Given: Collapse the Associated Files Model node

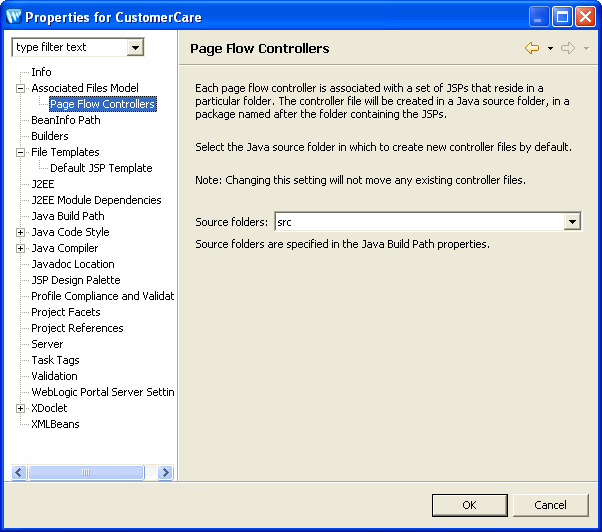Looking at the screenshot, I should (x=20, y=89).
